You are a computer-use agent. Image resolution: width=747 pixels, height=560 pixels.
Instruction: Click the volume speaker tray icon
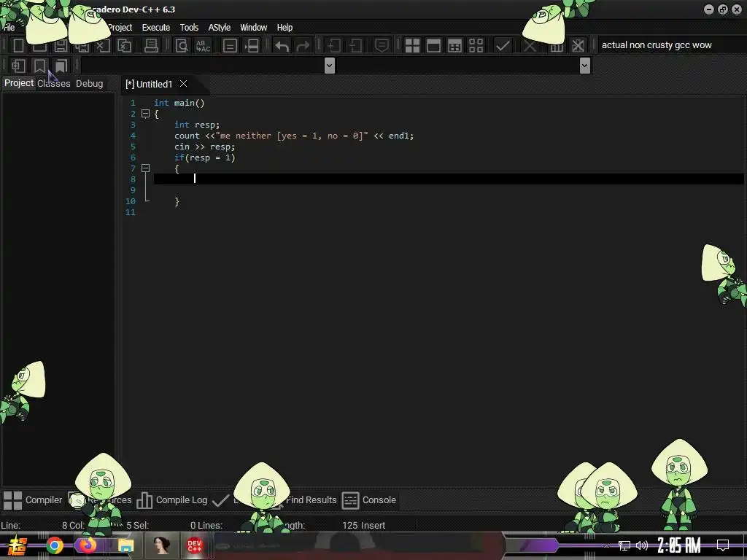click(x=642, y=545)
